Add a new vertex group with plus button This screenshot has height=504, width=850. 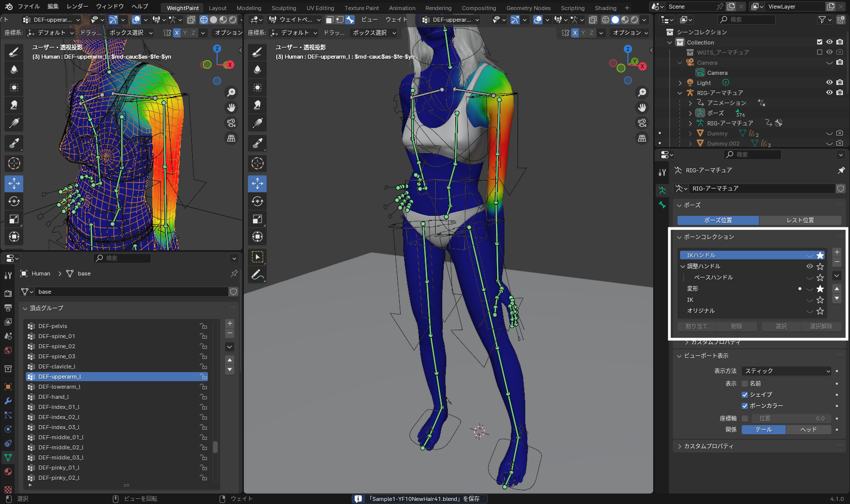(x=230, y=324)
